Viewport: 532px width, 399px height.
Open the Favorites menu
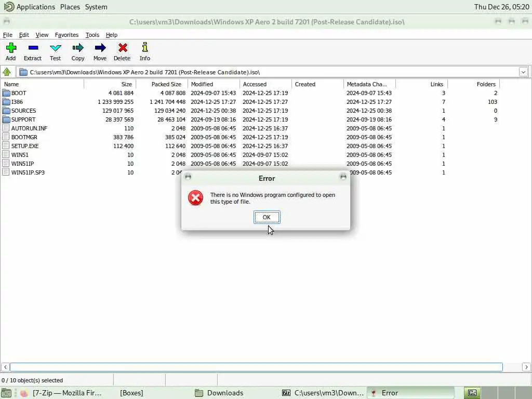click(x=66, y=35)
